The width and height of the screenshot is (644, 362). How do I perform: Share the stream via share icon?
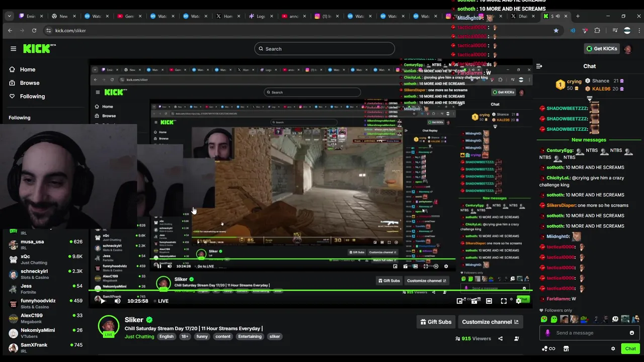point(500,338)
